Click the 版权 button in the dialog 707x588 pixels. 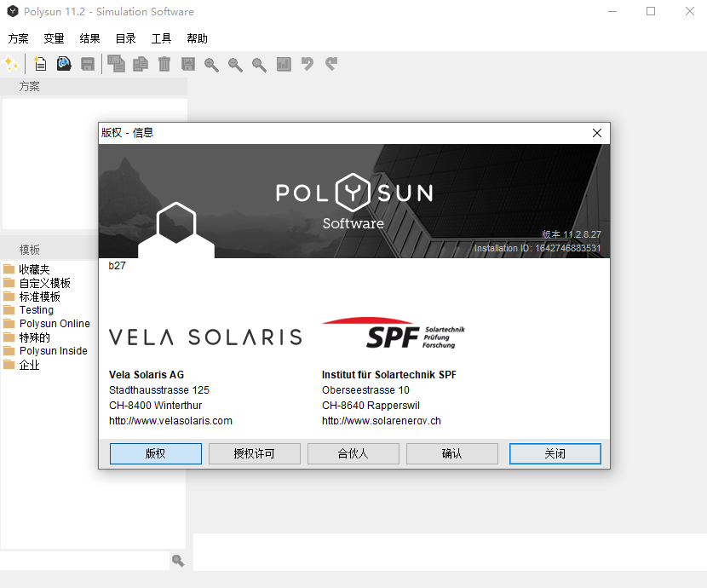(156, 453)
